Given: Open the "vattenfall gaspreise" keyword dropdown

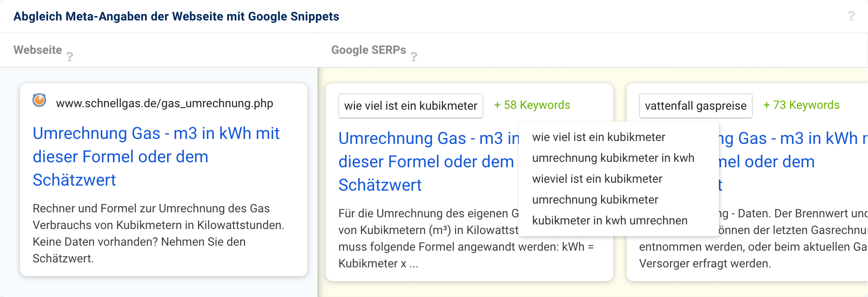Looking at the screenshot, I should (x=695, y=106).
